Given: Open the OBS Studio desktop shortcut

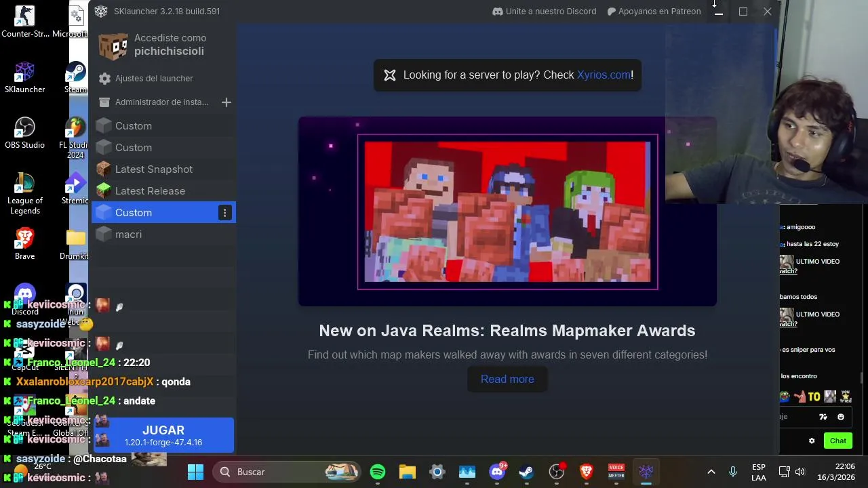Looking at the screenshot, I should tap(24, 134).
